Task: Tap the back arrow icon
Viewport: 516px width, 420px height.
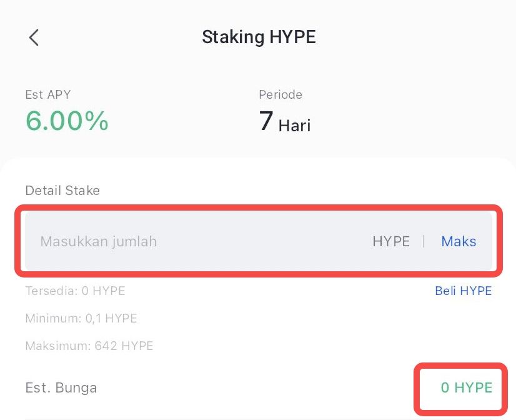Action: 33,37
